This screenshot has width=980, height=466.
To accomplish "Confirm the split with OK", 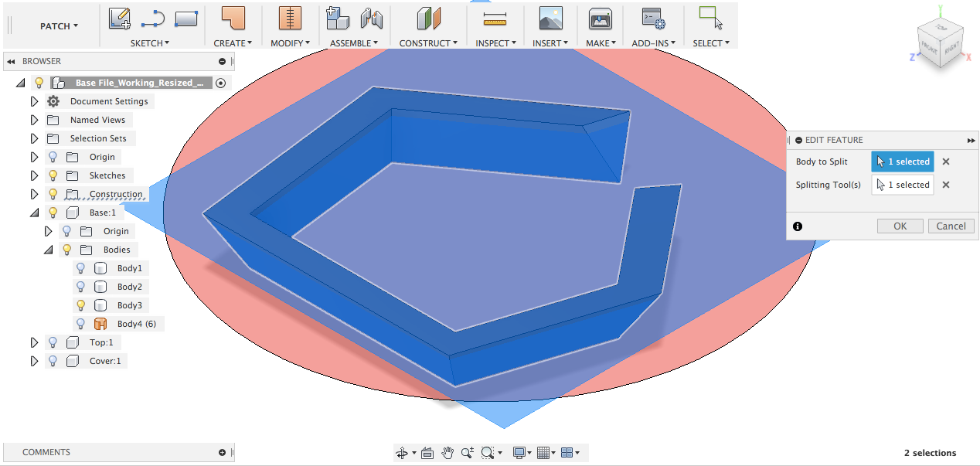I will coord(900,226).
